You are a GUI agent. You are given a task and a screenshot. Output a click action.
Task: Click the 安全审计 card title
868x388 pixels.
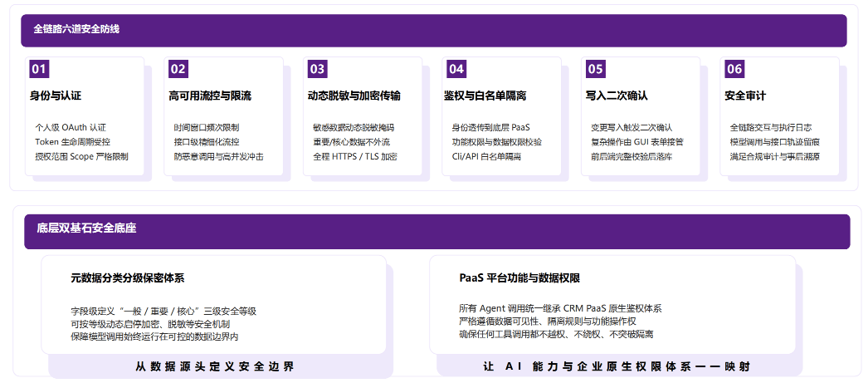pyautogui.click(x=745, y=96)
